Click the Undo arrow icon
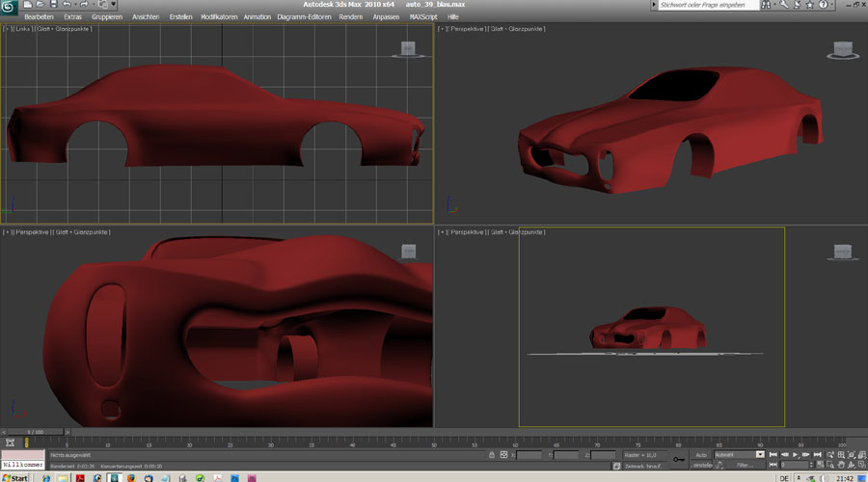 (x=66, y=5)
